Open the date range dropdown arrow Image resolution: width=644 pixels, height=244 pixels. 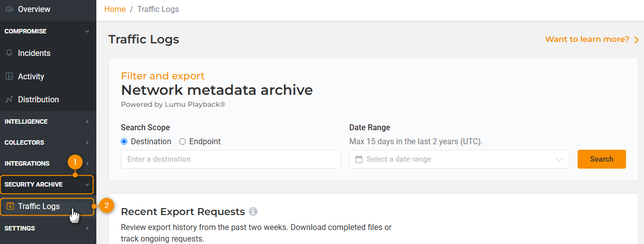(559, 160)
